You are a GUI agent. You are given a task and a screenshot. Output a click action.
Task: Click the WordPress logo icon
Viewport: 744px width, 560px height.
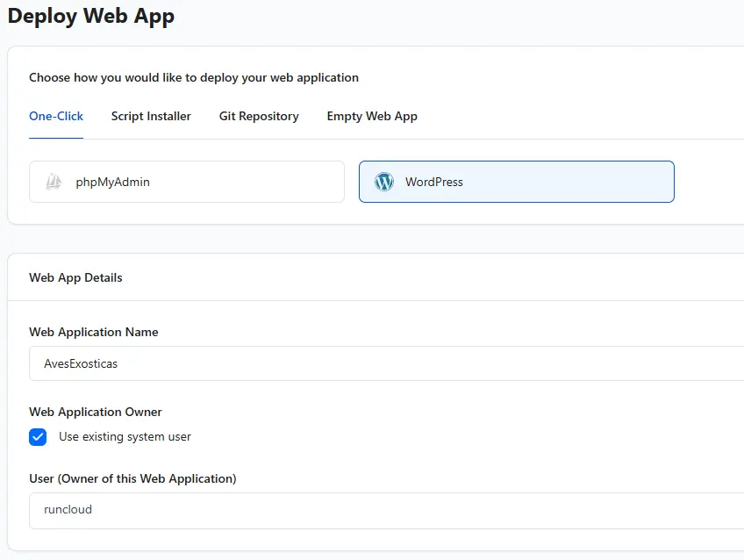pos(383,182)
